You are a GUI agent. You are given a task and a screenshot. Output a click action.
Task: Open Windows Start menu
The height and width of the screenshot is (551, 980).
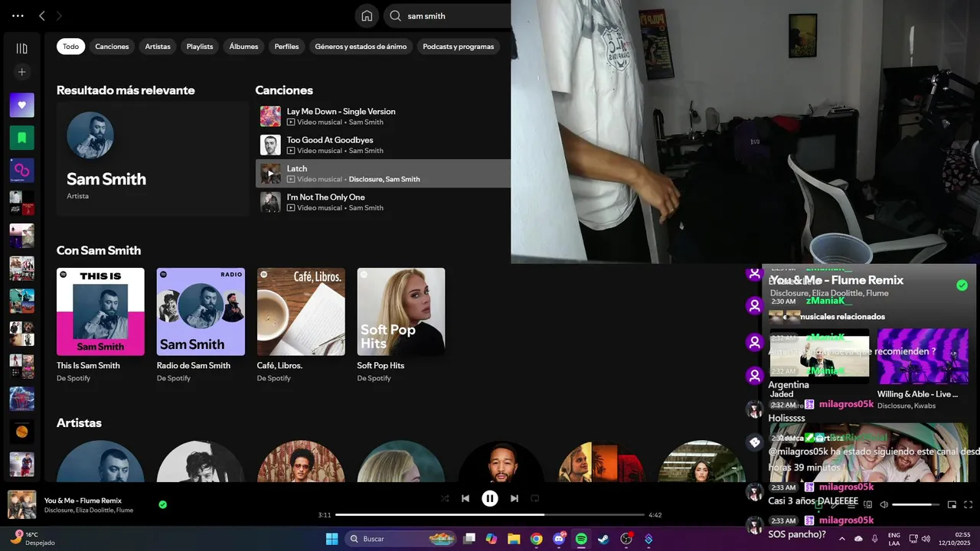[x=332, y=539]
